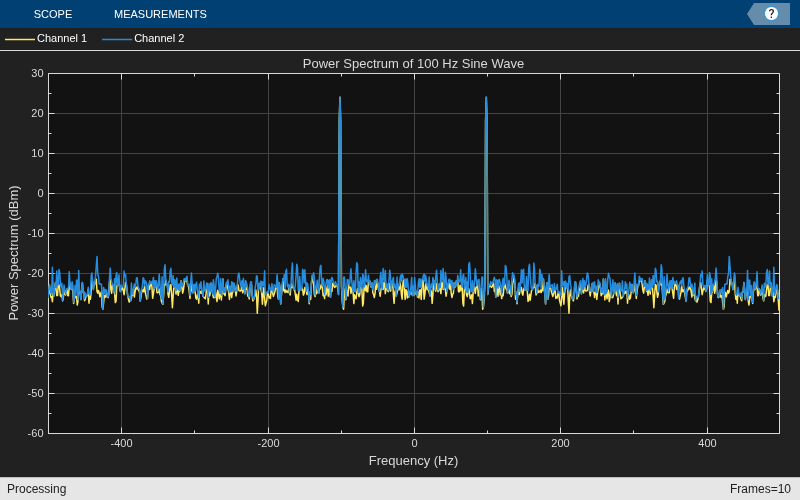Click the 400 Hz x-axis tick label
The image size is (800, 500).
(x=707, y=443)
